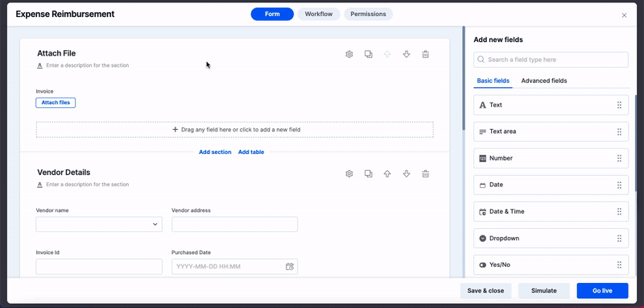Select the Advanced fields tab
The image size is (644, 308).
(x=544, y=81)
